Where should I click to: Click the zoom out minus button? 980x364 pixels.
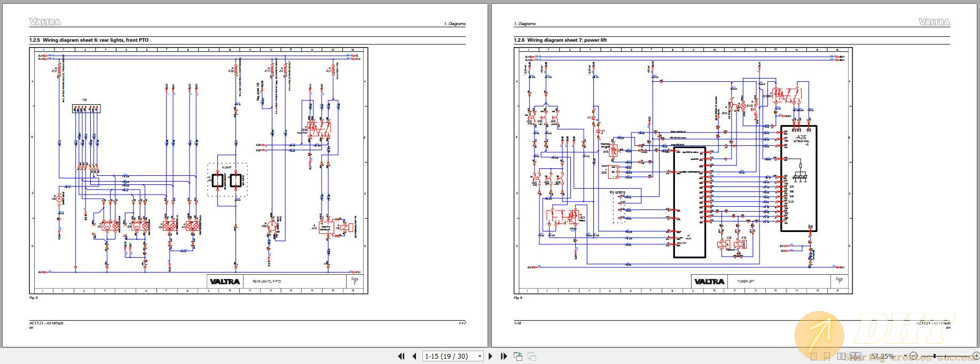[913, 356]
